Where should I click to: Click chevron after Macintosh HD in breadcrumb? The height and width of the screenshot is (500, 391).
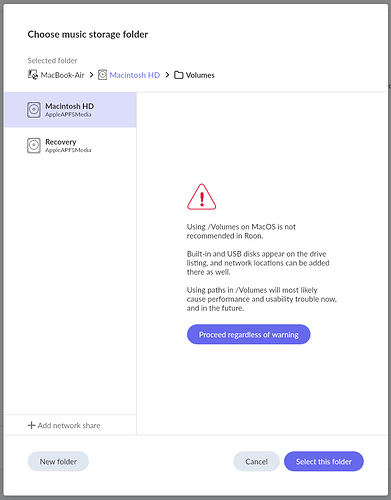pyautogui.click(x=167, y=75)
